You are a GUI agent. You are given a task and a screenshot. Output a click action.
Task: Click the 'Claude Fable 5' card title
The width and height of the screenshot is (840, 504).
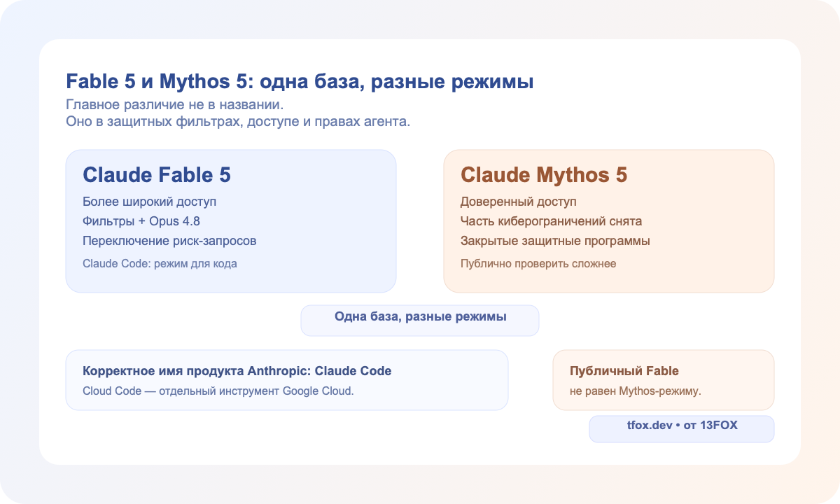pos(157,175)
